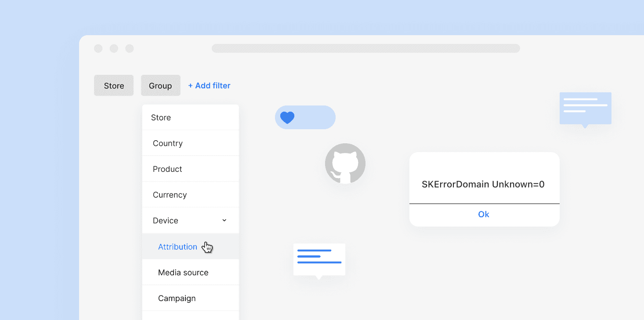Click the blue heart icon
Image resolution: width=644 pixels, height=320 pixels.
(287, 117)
